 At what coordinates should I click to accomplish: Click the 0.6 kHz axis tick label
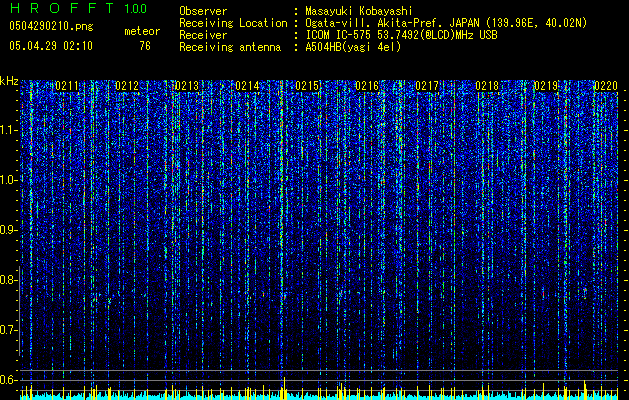pos(9,380)
